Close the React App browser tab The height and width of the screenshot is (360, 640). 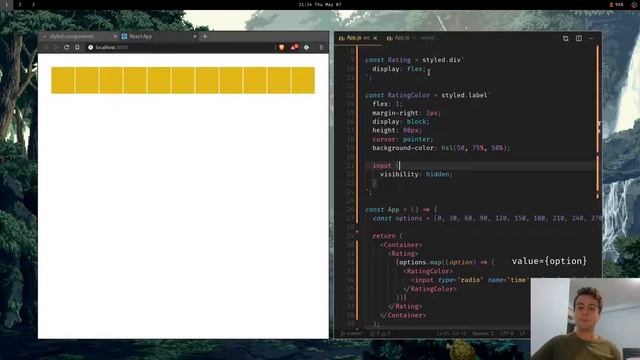tap(195, 36)
